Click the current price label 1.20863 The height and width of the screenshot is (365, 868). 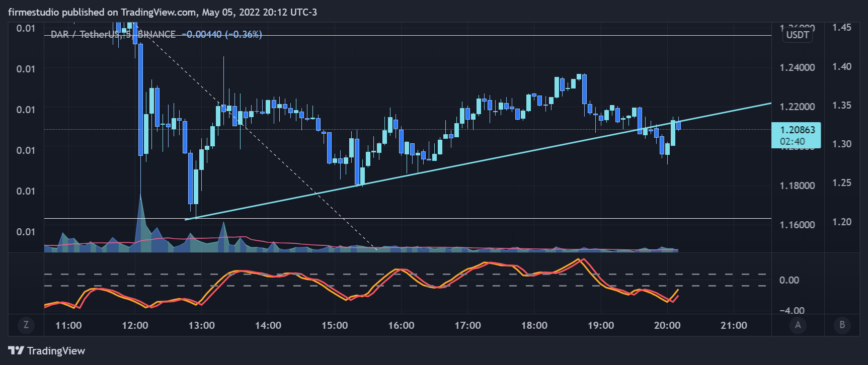[796, 135]
